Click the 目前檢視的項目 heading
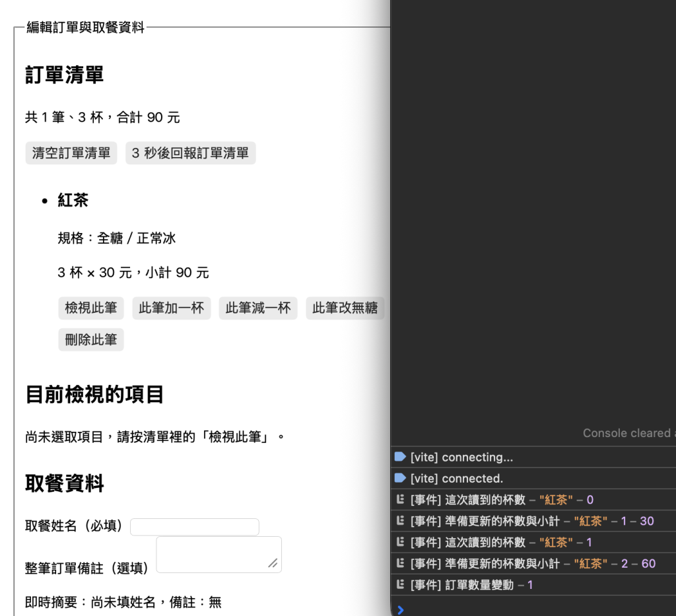The height and width of the screenshot is (616, 676). [x=94, y=394]
